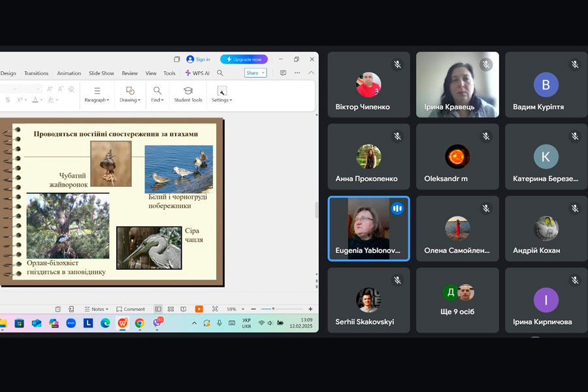Toggle muted mic on Вадим Куріптя tile

574,64
